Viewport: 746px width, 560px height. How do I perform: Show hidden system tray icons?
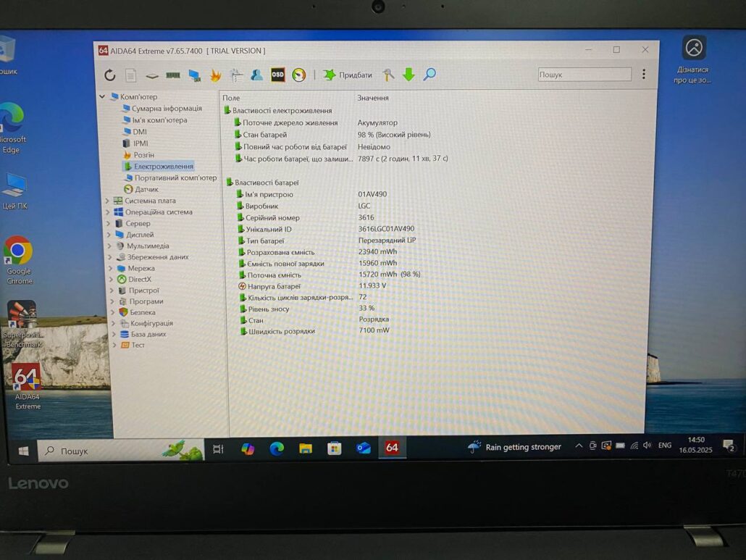click(x=579, y=446)
